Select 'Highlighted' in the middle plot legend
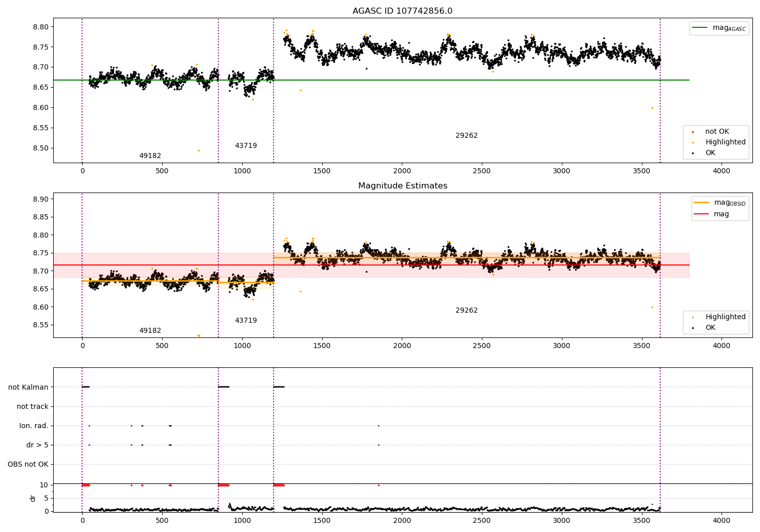This screenshot has height=532, width=760. 726,317
